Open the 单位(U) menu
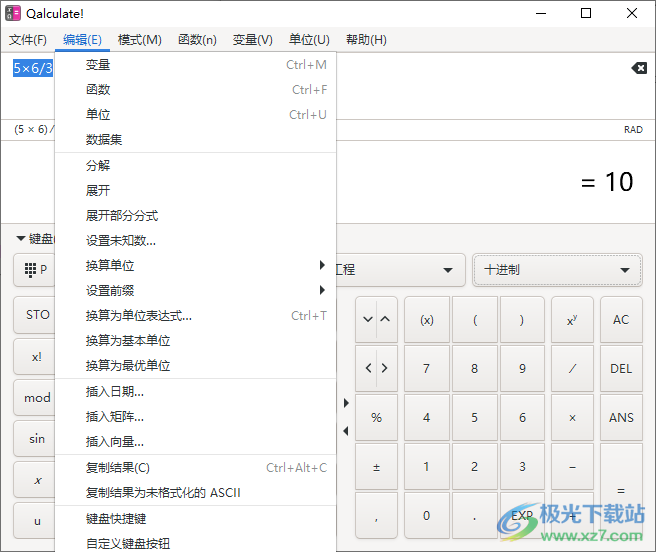Screen dimensions: 656x552 pos(309,40)
